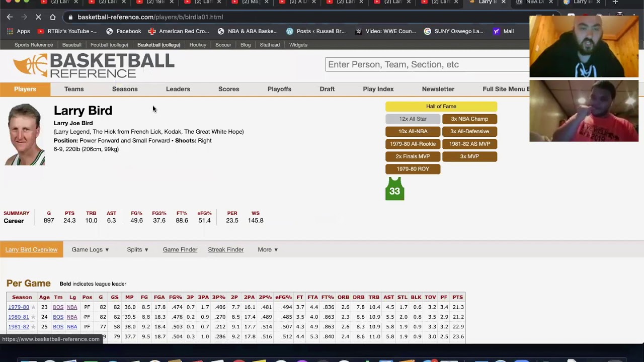Image resolution: width=644 pixels, height=362 pixels.
Task: Click the Hall of Fame badge
Action: pos(441,107)
